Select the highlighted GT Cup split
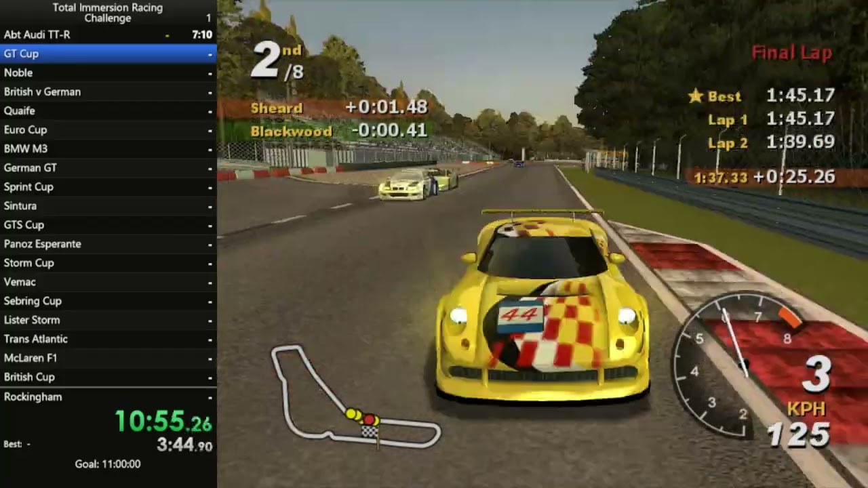This screenshot has width=868, height=488. [108, 54]
